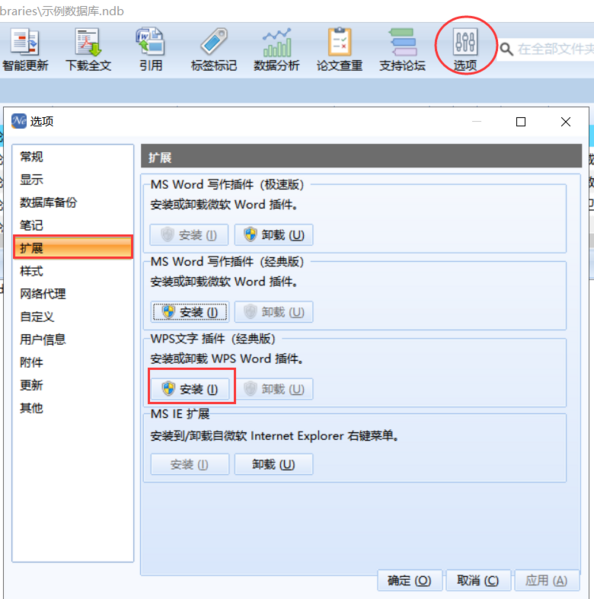The height and width of the screenshot is (599, 594).
Task: Click the 'WPS文字 插件 (经典版)' group label
Action: (213, 339)
